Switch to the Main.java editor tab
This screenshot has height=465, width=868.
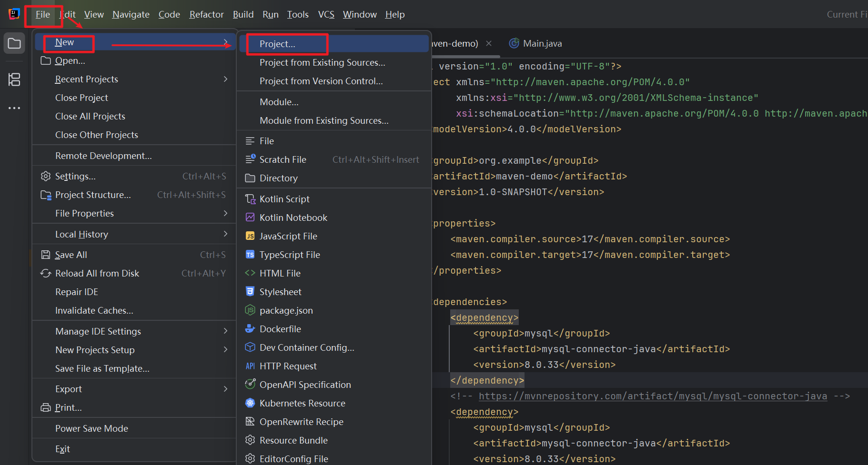pos(535,43)
